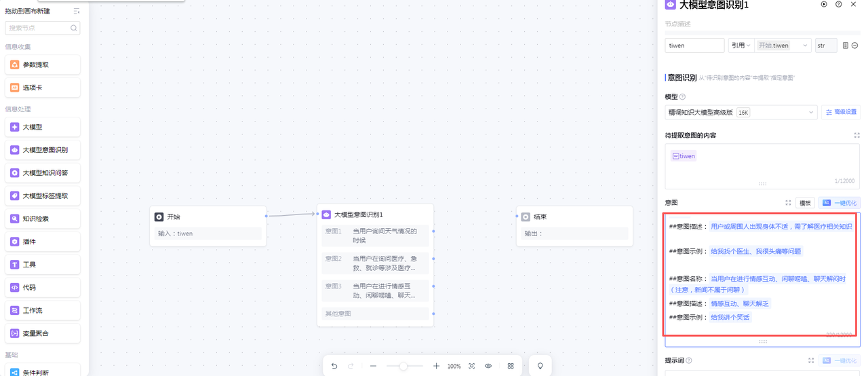Image resolution: width=868 pixels, height=376 pixels.
Task: Collapse the node sidebar panel
Action: [x=77, y=12]
